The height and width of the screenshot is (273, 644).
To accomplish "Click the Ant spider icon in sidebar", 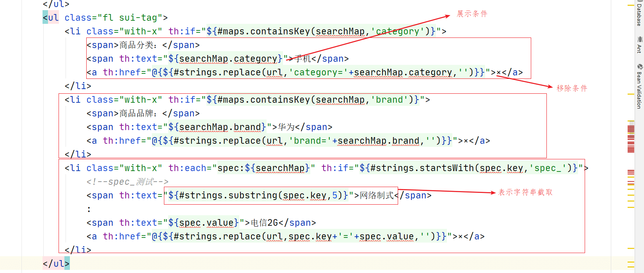I will [x=640, y=39].
